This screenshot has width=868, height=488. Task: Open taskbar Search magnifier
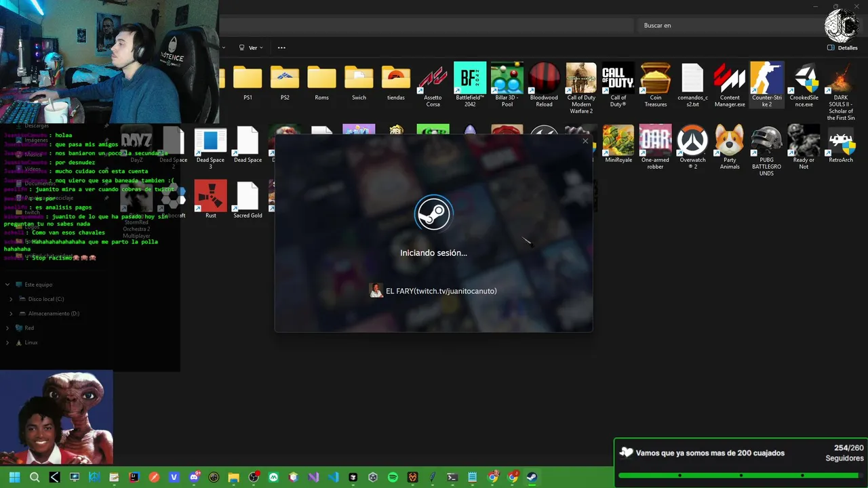[x=35, y=477]
